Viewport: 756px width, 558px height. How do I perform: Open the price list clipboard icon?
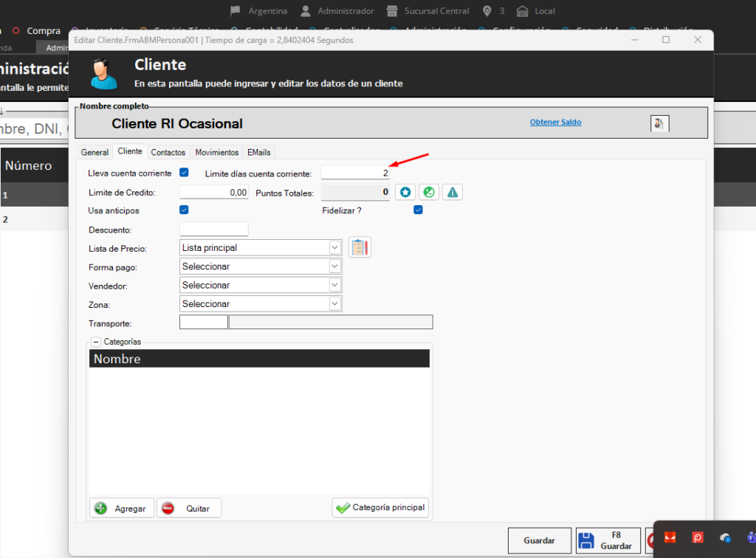pos(360,247)
